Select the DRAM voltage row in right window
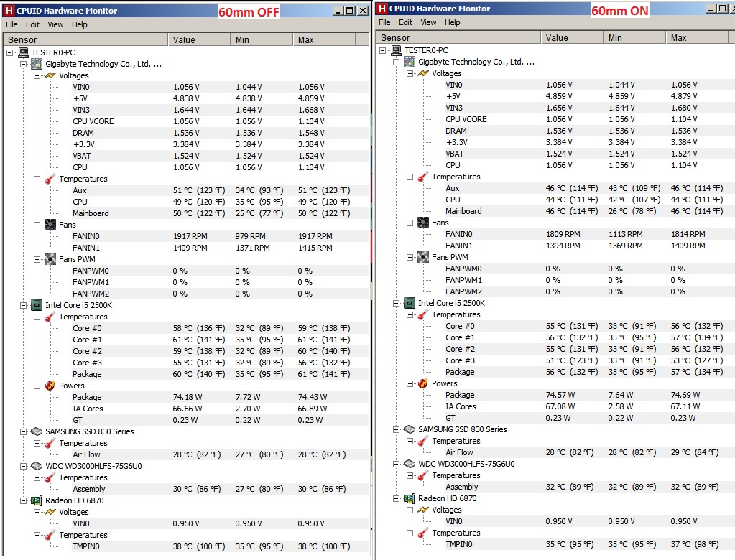 (x=590, y=131)
